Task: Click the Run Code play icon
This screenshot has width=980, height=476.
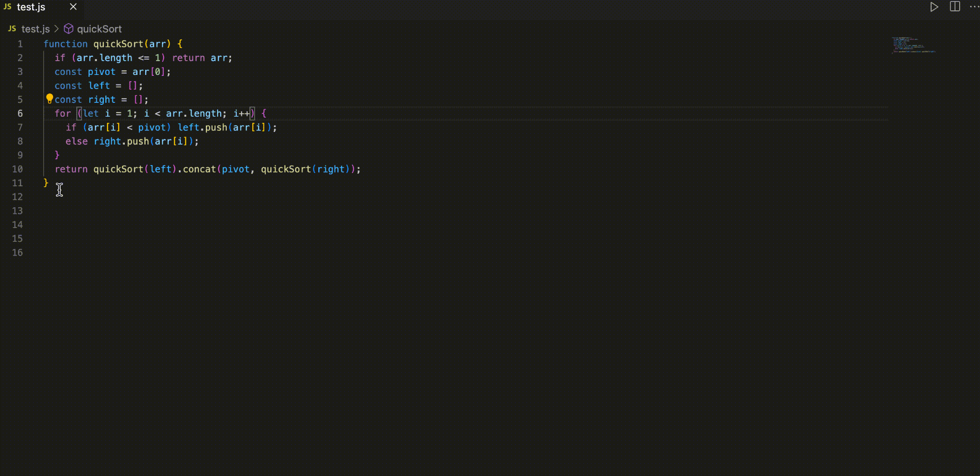Action: coord(934,7)
